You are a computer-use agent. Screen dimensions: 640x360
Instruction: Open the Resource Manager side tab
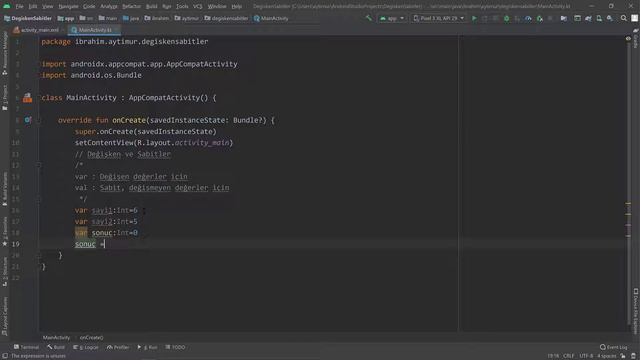[x=4, y=53]
